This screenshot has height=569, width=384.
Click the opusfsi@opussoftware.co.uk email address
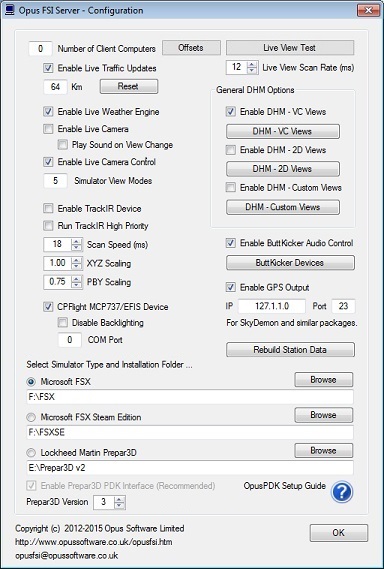(66, 556)
